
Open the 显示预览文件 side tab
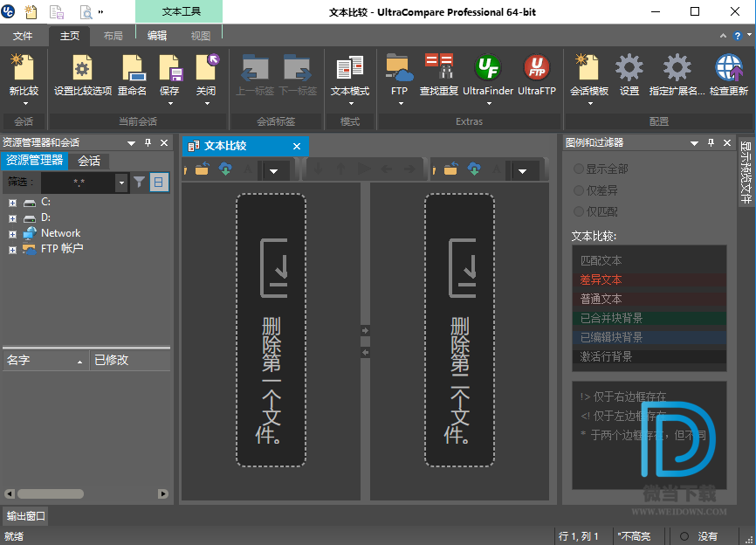point(746,172)
